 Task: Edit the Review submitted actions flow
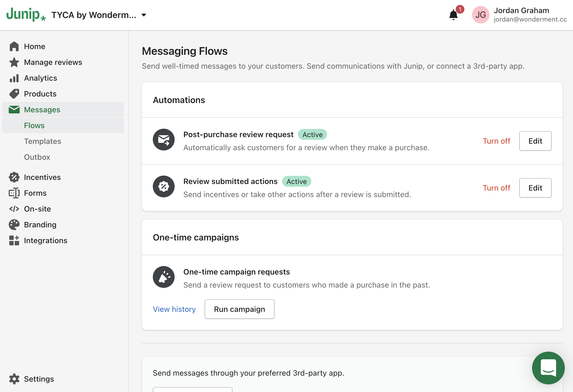535,188
